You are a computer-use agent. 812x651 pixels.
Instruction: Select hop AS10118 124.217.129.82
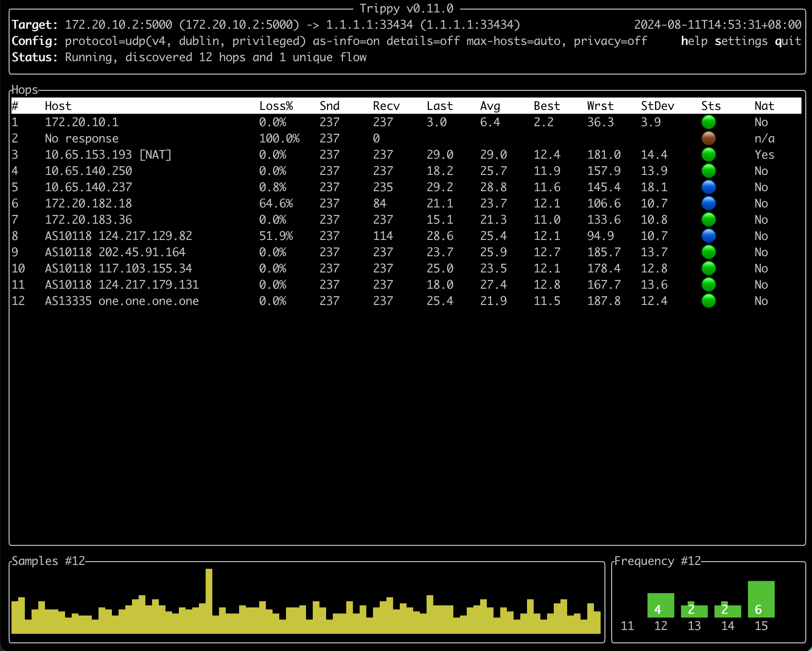pos(406,236)
